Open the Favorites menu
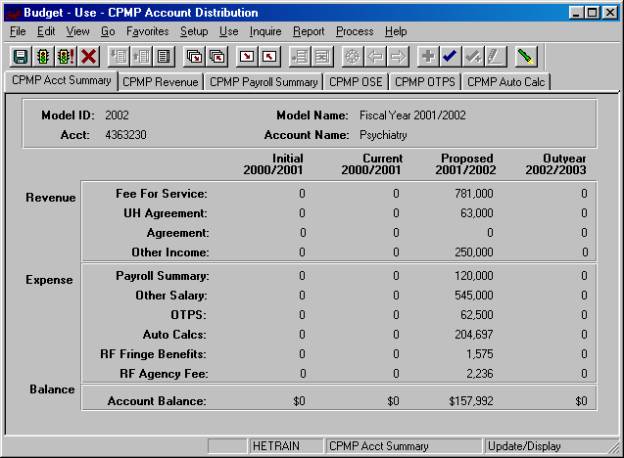This screenshot has height=458, width=624. [148, 31]
